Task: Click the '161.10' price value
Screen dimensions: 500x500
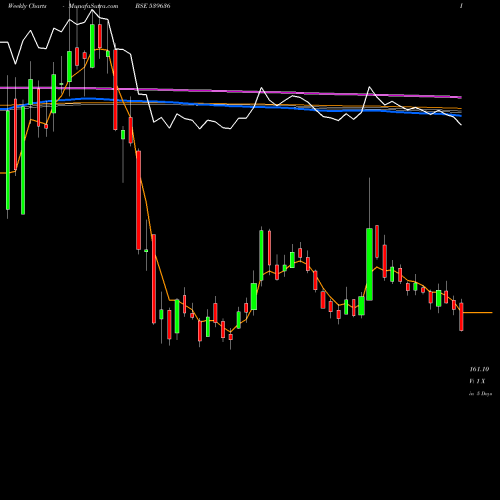Action: click(479, 369)
